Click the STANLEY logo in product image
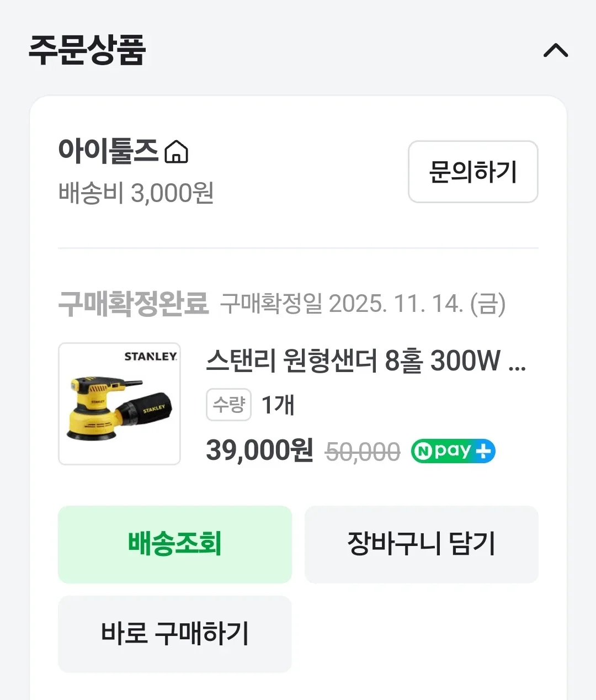Image resolution: width=596 pixels, height=700 pixels. (150, 357)
